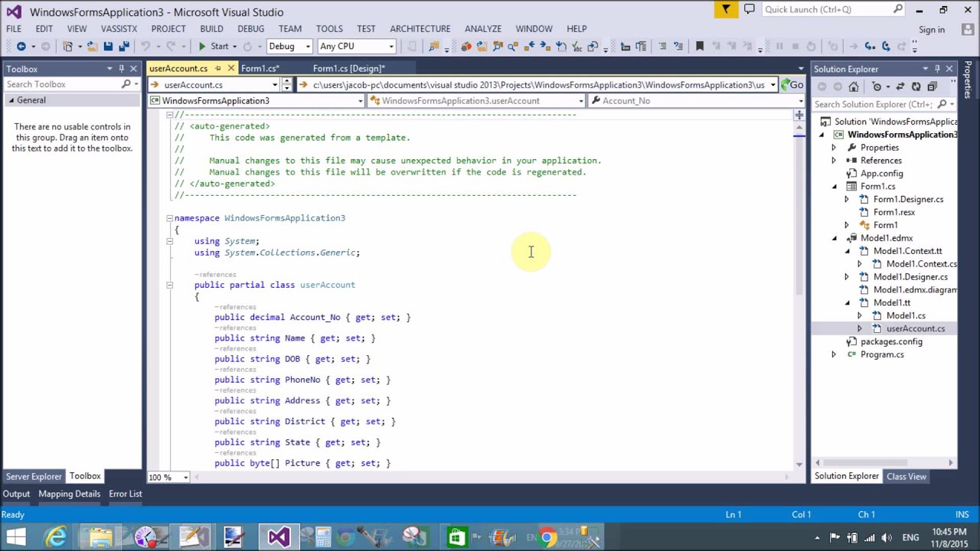Open the Server Explorer tab

click(34, 476)
